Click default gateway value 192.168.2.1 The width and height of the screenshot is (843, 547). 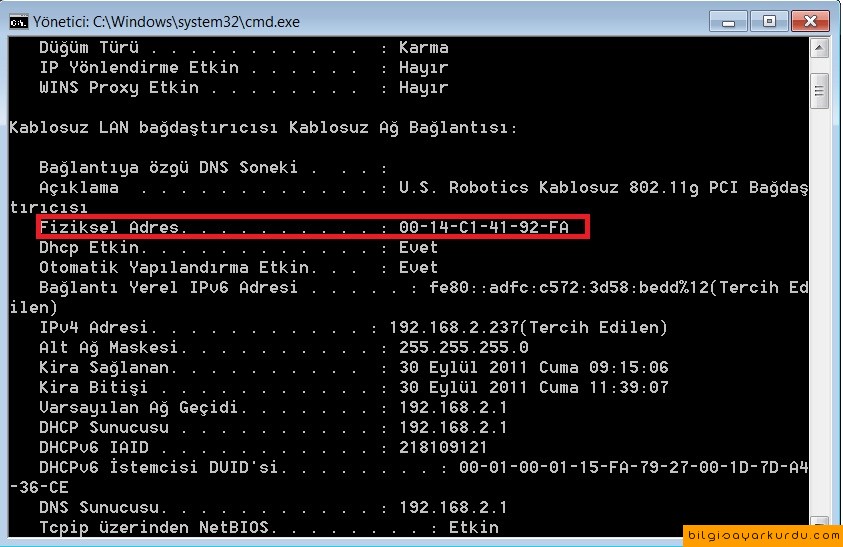coord(453,407)
